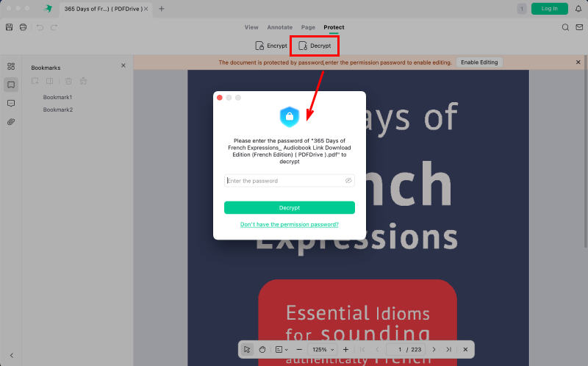Toggle password visibility eye icon

pyautogui.click(x=348, y=181)
